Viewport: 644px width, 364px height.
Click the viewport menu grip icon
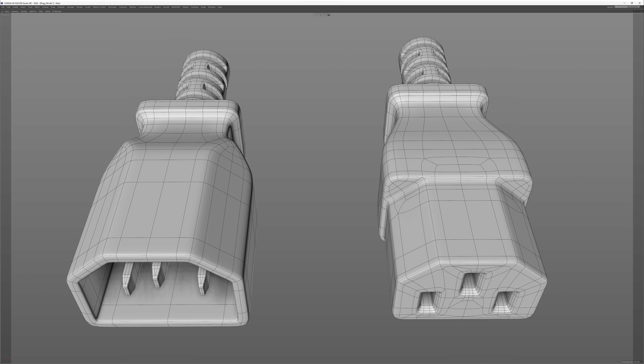click(x=2, y=11)
